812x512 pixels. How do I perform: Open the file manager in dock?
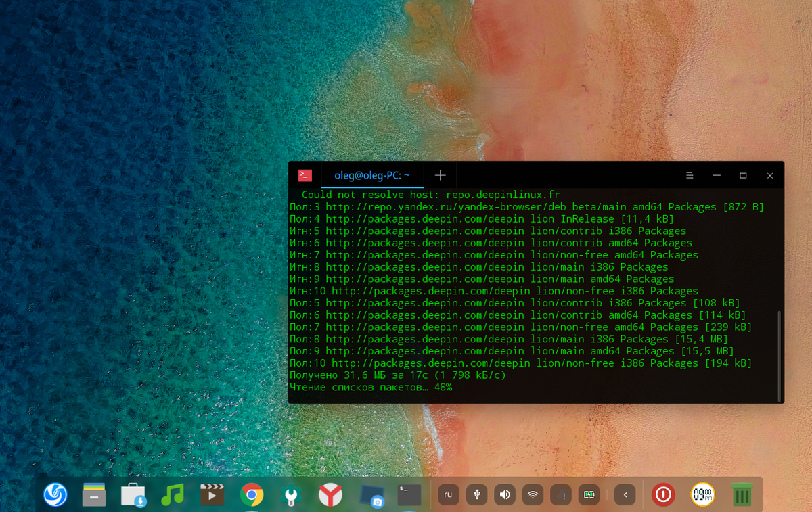(94, 495)
